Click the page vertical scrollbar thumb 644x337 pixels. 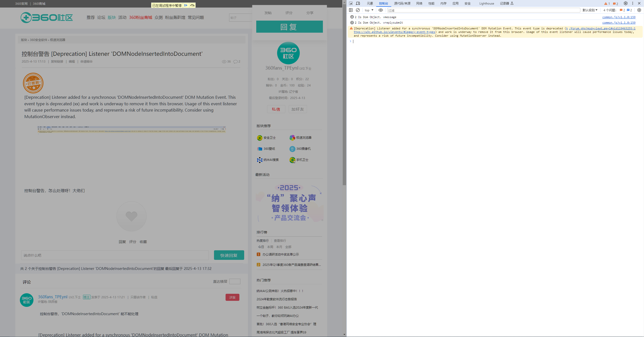(344, 95)
